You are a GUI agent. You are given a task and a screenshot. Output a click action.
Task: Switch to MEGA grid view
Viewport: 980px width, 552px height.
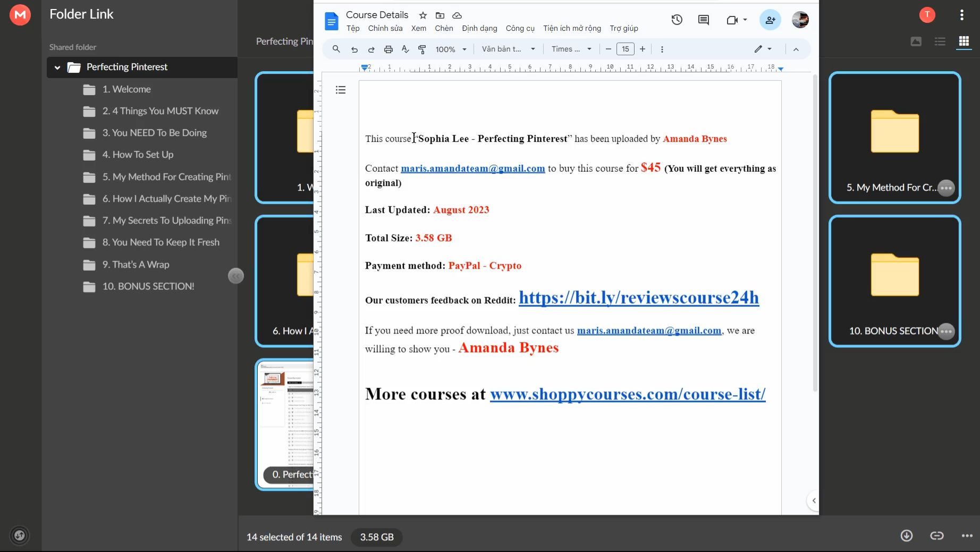coord(964,41)
